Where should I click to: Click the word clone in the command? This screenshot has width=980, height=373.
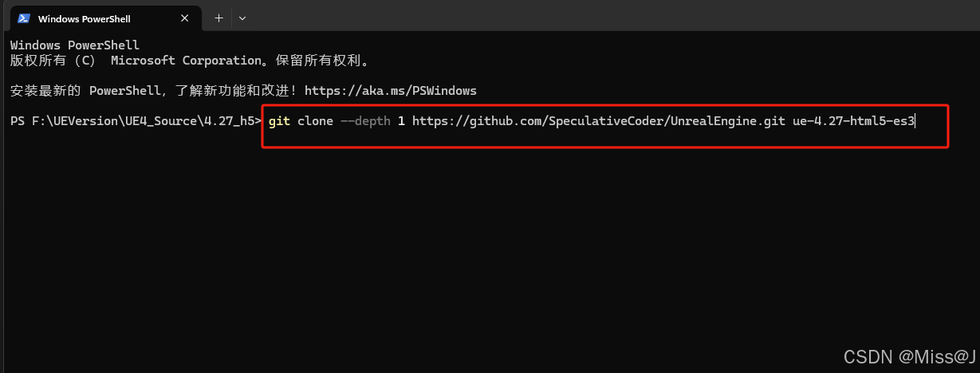(315, 121)
